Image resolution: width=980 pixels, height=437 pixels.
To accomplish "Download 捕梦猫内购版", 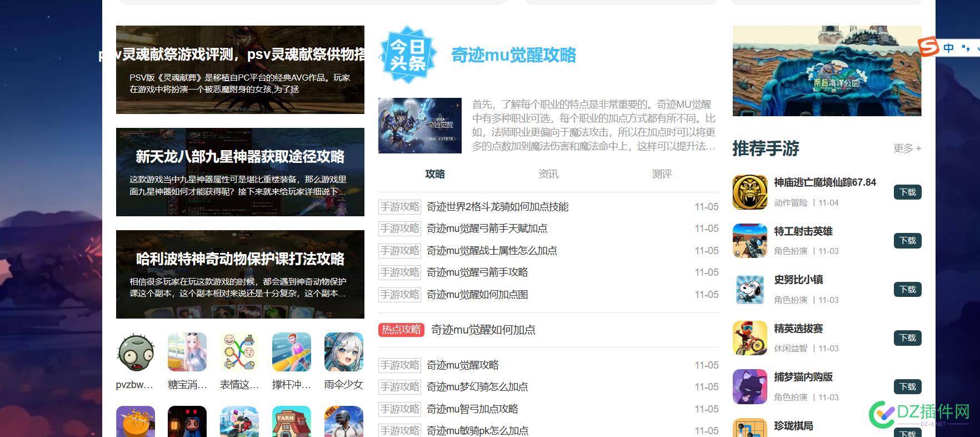I will 908,387.
